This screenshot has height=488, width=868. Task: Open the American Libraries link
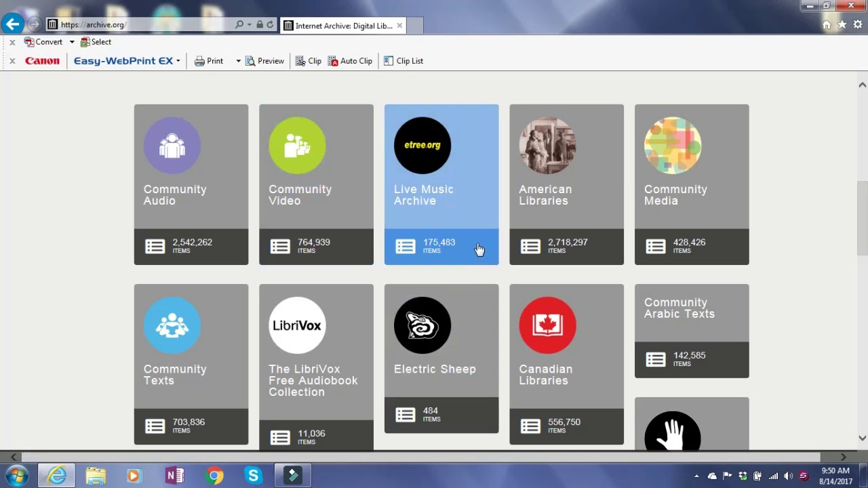pyautogui.click(x=545, y=195)
